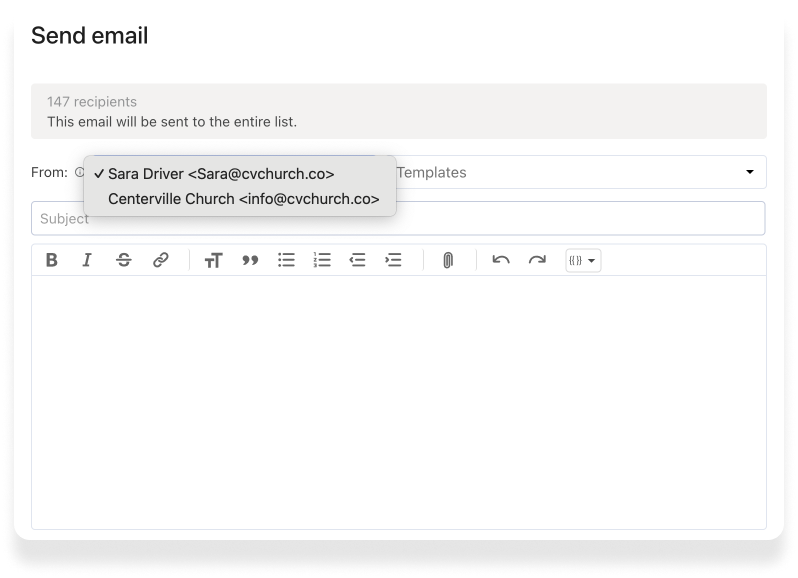Toggle bold formatting
This screenshot has height=578, width=798.
coord(52,260)
